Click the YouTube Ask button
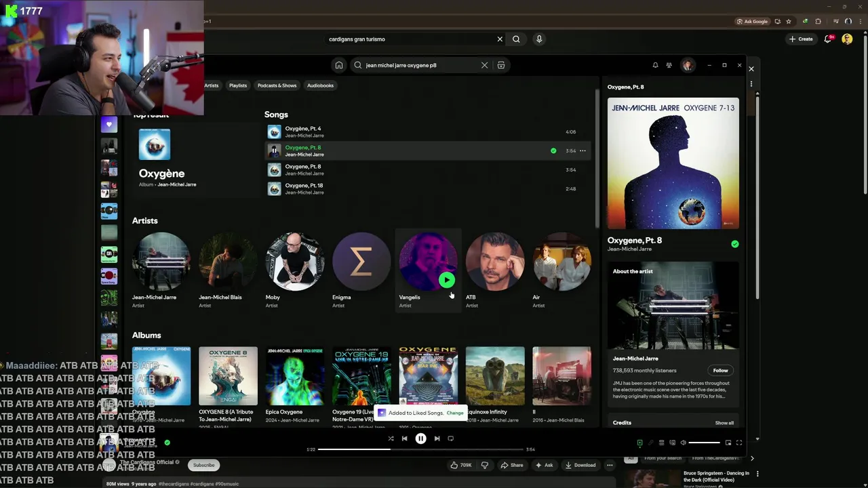Image resolution: width=868 pixels, height=488 pixels. click(545, 465)
